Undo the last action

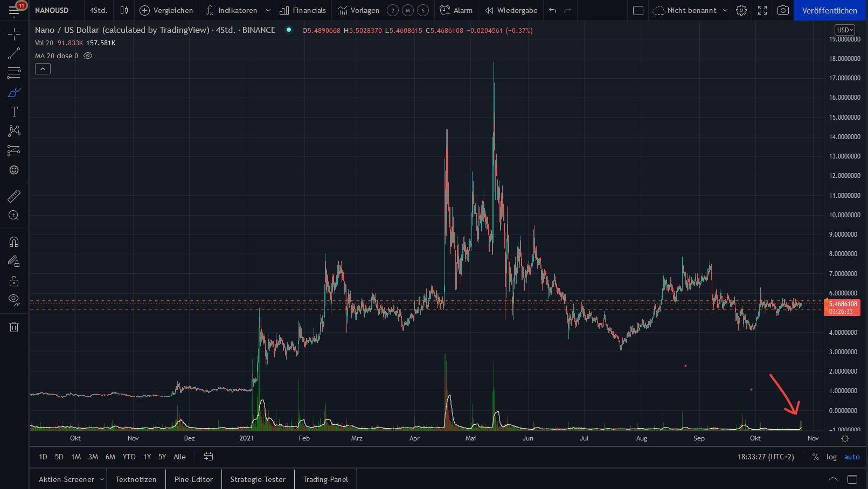pyautogui.click(x=552, y=10)
